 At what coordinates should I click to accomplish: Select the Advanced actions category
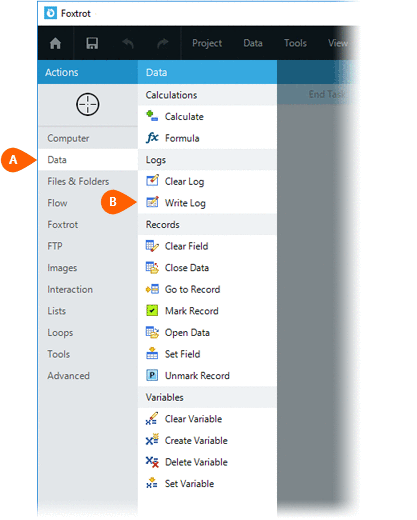tap(88, 376)
